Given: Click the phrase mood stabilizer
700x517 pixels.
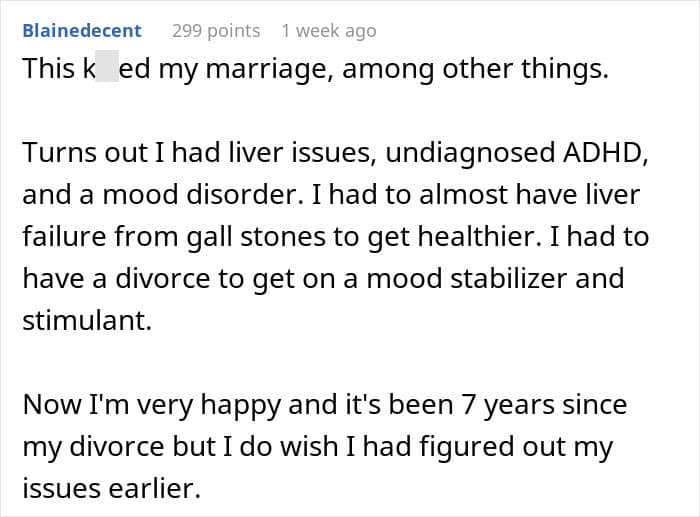Looking at the screenshot, I should pyautogui.click(x=467, y=279).
